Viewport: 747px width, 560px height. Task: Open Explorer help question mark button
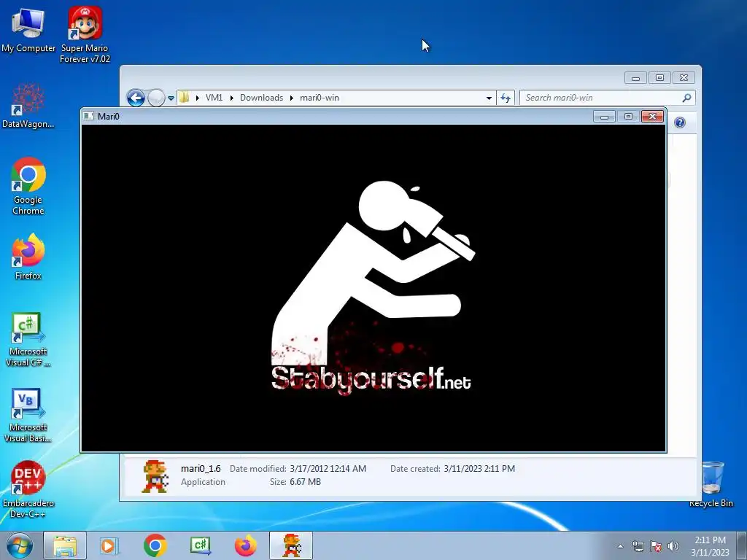pos(680,122)
